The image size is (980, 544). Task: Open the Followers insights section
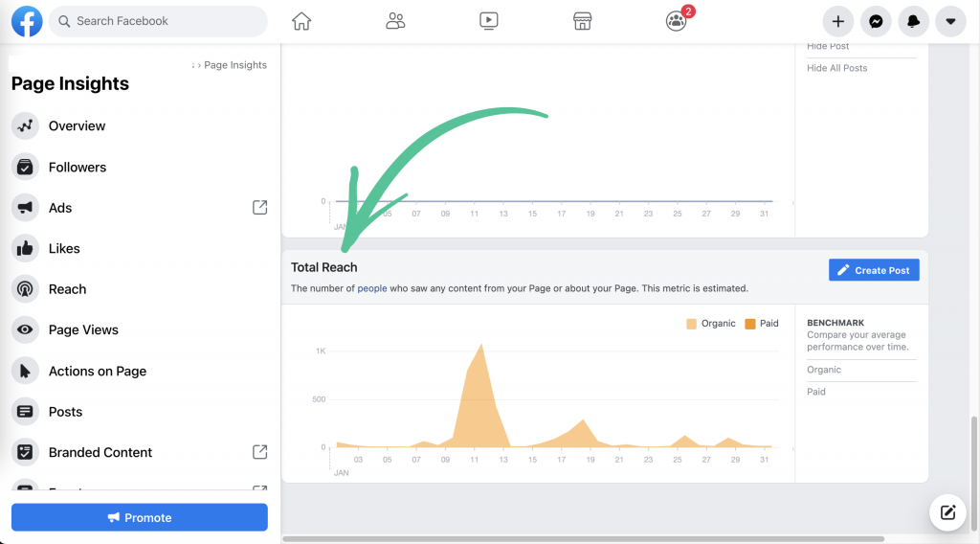click(140, 167)
